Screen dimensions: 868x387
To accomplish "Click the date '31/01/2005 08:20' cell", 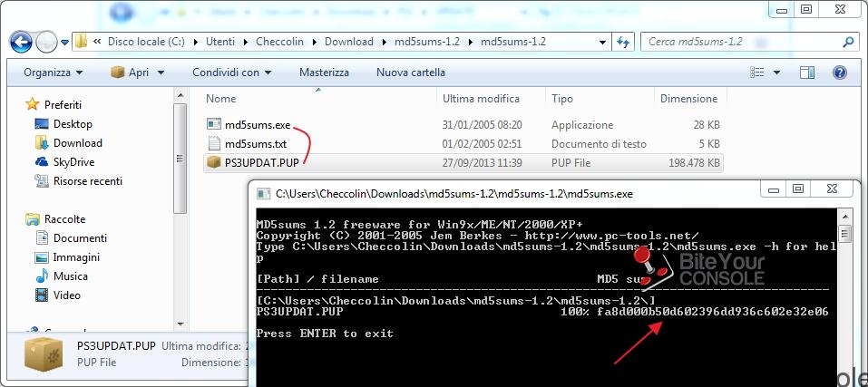I will pos(483,125).
